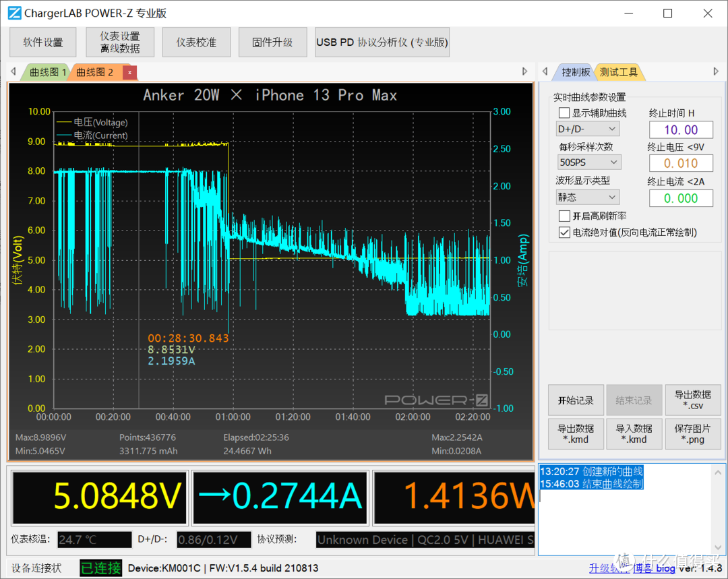Switch to the 曲线图 2 tab
This screenshot has width=728, height=579.
point(95,72)
